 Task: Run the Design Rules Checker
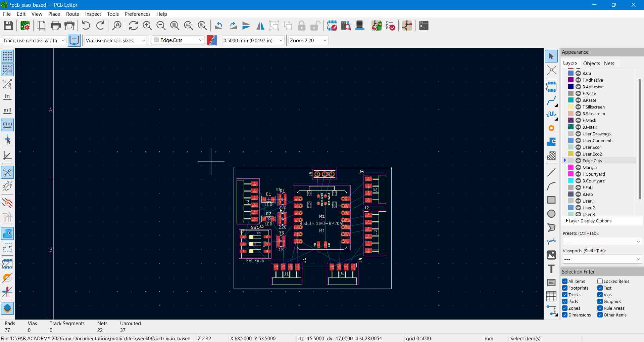pyautogui.click(x=390, y=26)
